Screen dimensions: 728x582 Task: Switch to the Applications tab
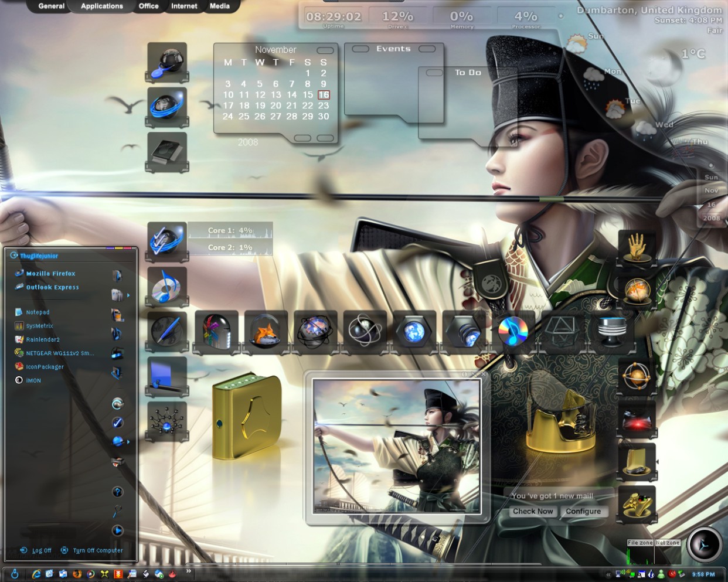102,6
